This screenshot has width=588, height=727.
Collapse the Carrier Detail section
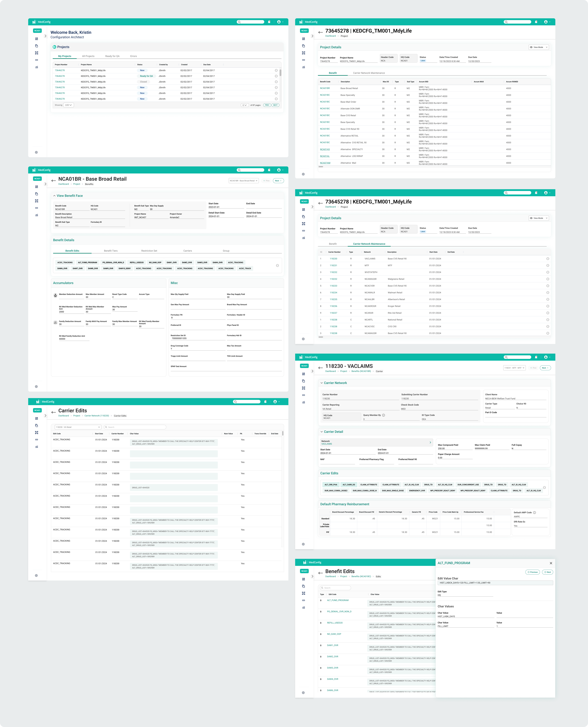coord(321,432)
